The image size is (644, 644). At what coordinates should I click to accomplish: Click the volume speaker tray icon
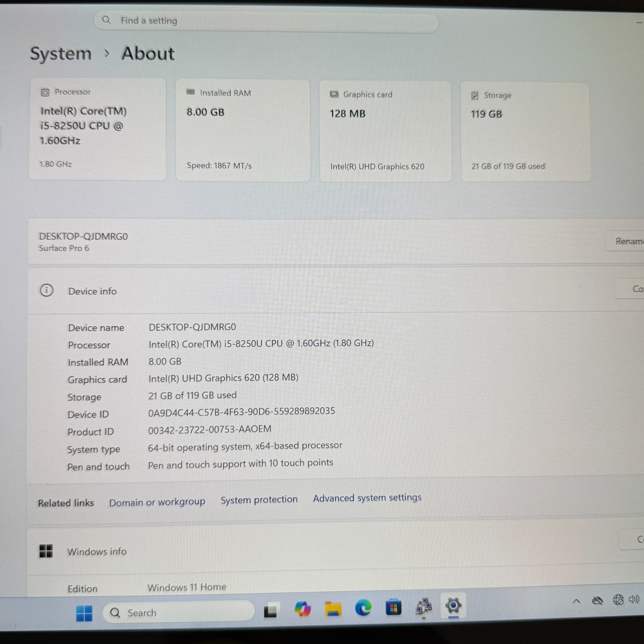[x=634, y=599]
